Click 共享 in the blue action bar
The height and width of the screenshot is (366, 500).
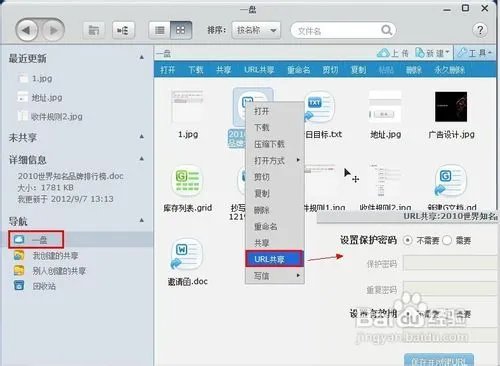[224, 70]
